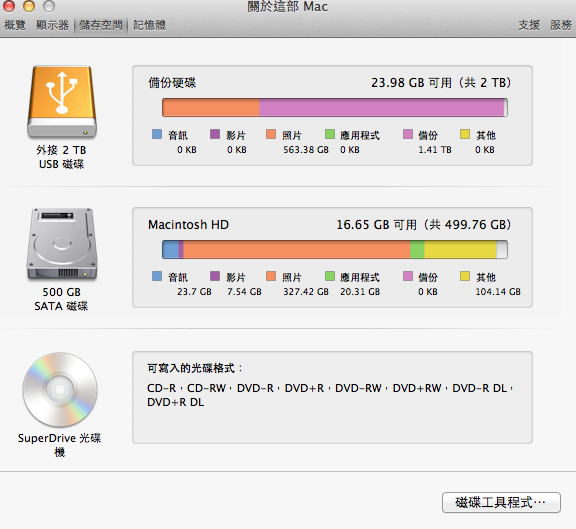Click the yellow 其他 swatch under 備份硬碟

coord(465,134)
